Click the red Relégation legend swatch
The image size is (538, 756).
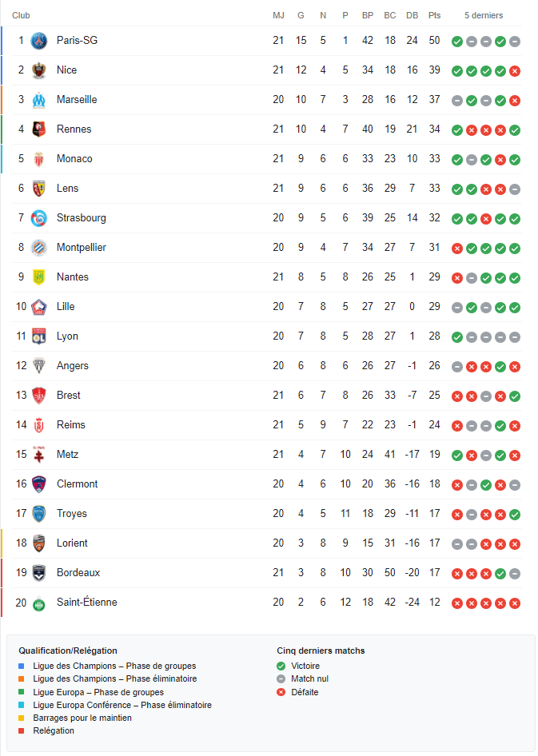pos(22,730)
